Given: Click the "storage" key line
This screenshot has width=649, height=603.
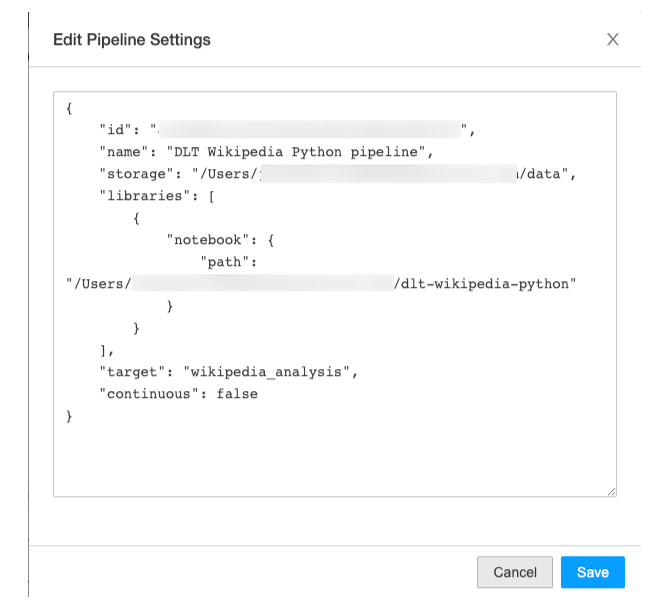Looking at the screenshot, I should (133, 174).
